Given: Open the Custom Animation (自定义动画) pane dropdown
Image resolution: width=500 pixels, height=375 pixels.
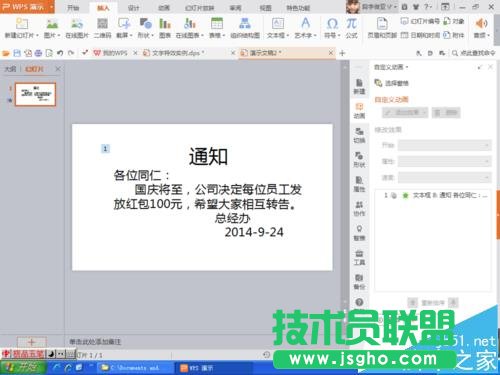Looking at the screenshot, I should click(391, 67).
